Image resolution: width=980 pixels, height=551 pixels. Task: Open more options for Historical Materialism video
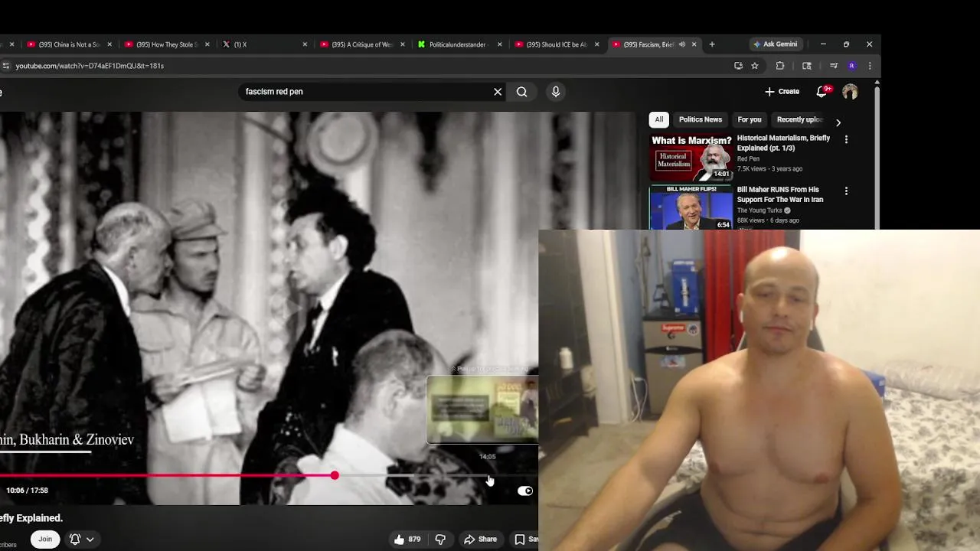point(846,139)
